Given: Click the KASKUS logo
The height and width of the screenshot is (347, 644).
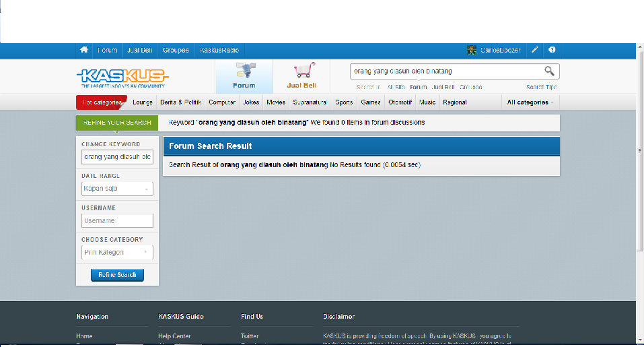Looking at the screenshot, I should [x=122, y=78].
